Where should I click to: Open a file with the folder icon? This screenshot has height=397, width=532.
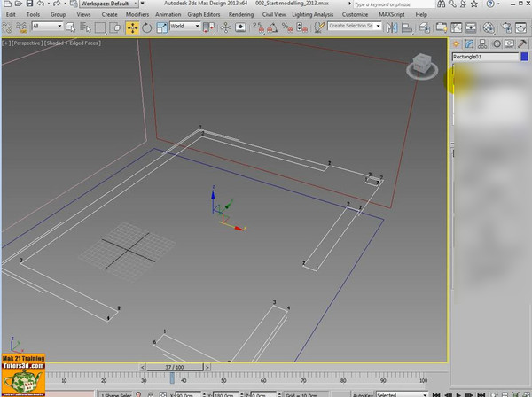click(x=19, y=4)
